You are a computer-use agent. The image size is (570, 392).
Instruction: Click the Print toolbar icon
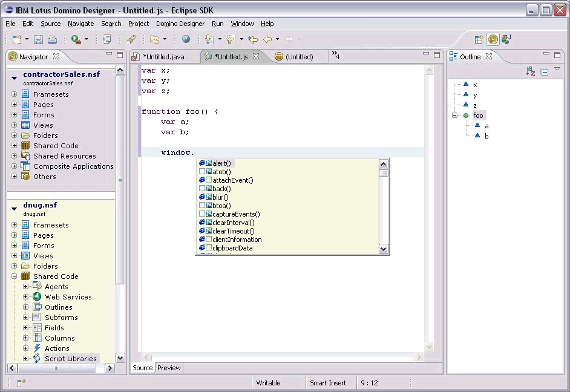53,39
